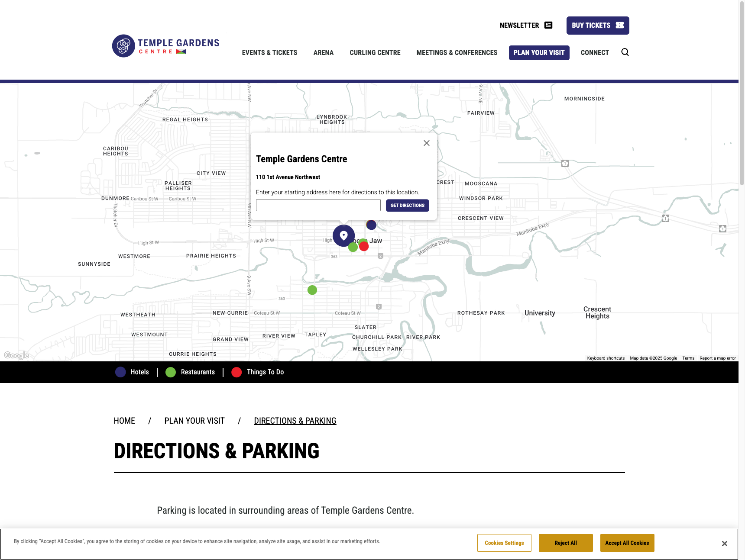This screenshot has height=560, width=745.
Task: Click the Crescent Heights map label
Action: tap(597, 312)
